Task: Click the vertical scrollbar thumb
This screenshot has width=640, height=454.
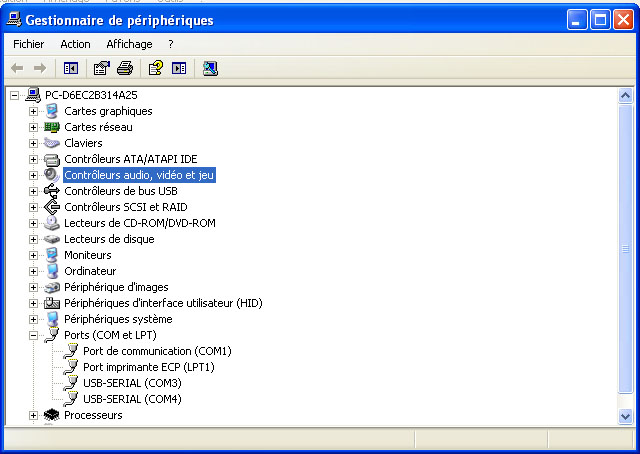Action: point(625,249)
